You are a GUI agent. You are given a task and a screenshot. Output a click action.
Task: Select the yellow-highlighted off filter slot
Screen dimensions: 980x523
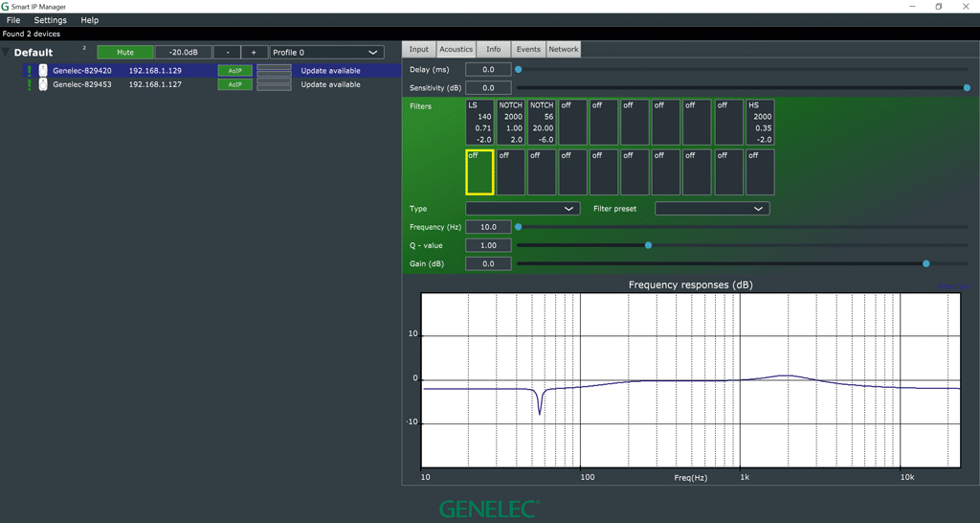coord(480,172)
